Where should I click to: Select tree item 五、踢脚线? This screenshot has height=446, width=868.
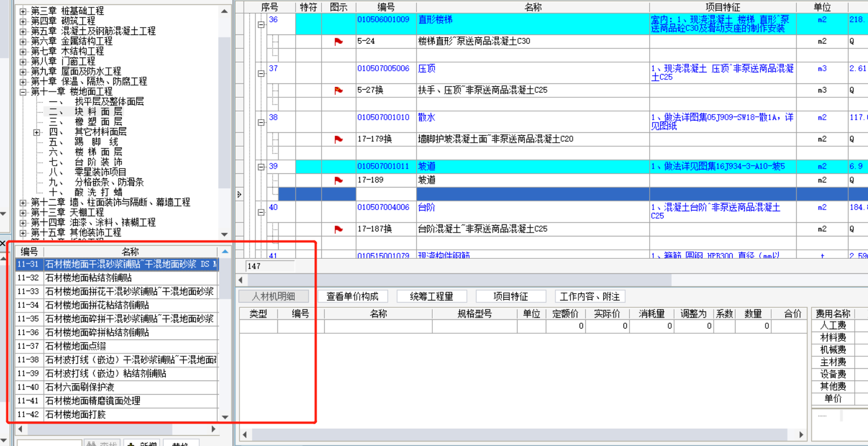coord(83,142)
